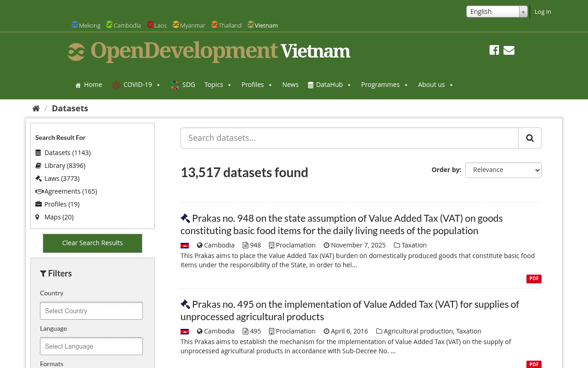Click the home icon in breadcrumb

pos(36,109)
